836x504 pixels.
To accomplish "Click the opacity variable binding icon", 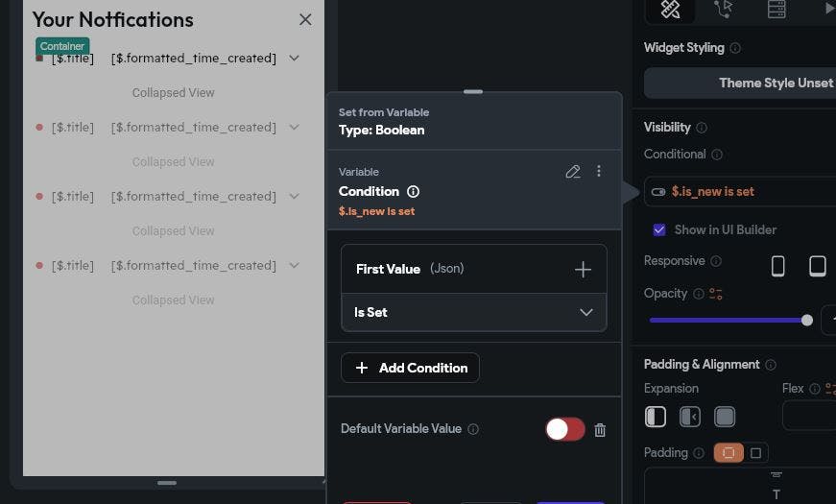I will pyautogui.click(x=715, y=294).
